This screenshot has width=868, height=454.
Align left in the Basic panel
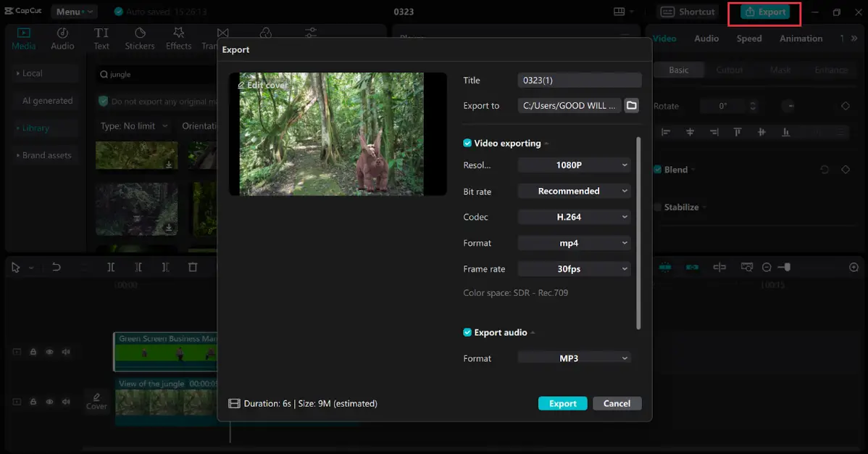[x=666, y=132]
